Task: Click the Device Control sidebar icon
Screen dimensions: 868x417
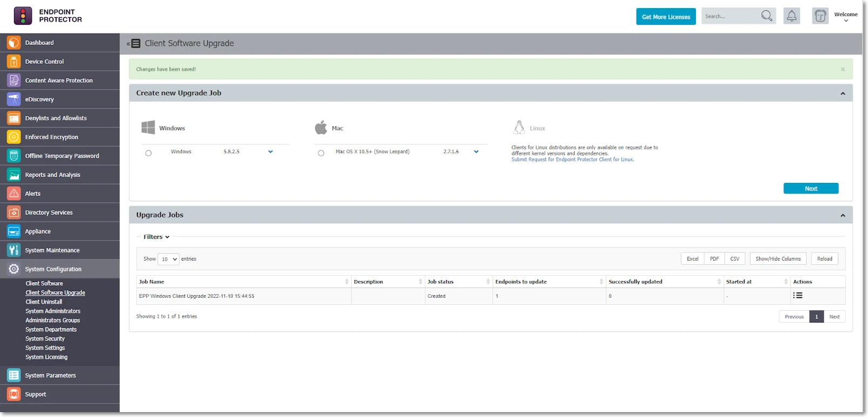Action: pos(14,61)
